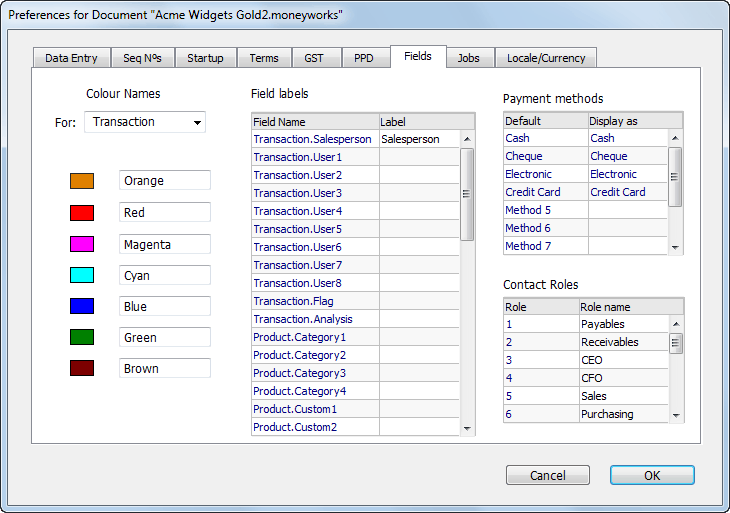This screenshot has height=513, width=730.
Task: Edit the Red colour name field
Action: pos(165,212)
